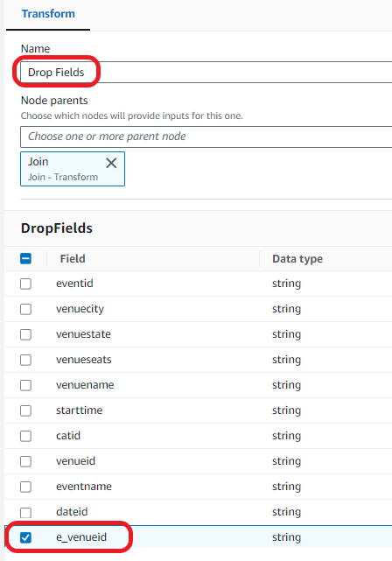The height and width of the screenshot is (561, 392).
Task: Click the string type in e_venueid row
Action: click(x=286, y=537)
